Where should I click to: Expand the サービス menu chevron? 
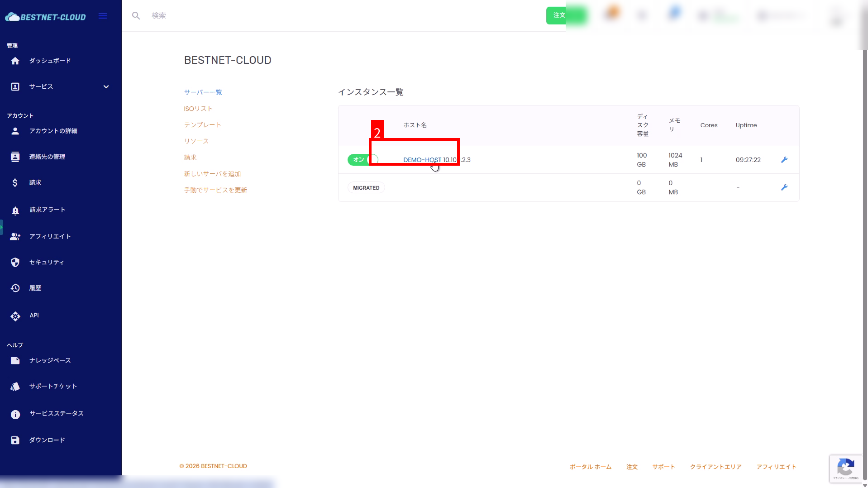pos(106,87)
